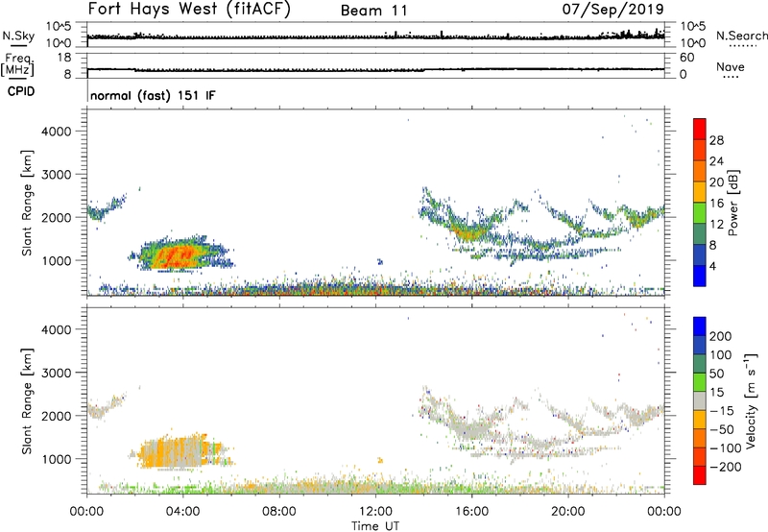Viewport: 768px width, 532px height.
Task: Click the orange-gray echo patch in velocity panel
Action: pyautogui.click(x=177, y=452)
